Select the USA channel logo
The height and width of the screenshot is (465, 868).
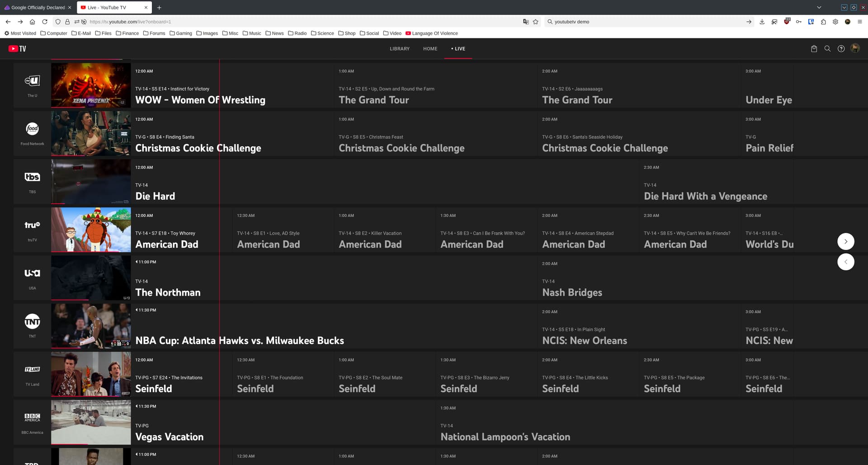[32, 273]
